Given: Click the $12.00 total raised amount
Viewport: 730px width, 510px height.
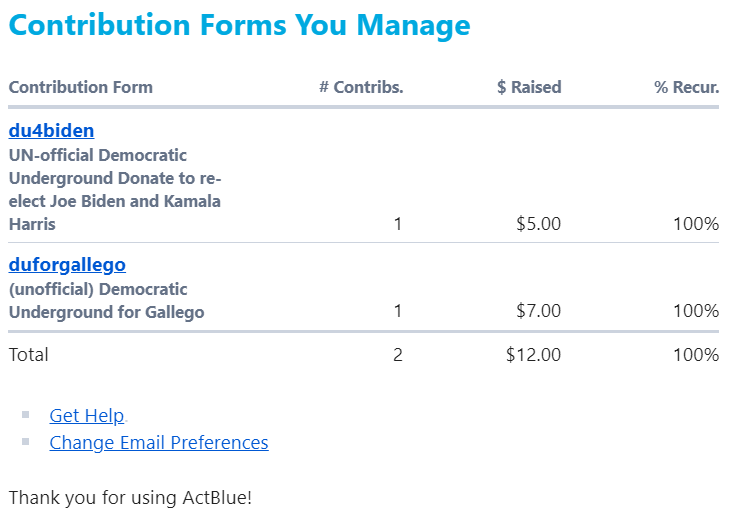Looking at the screenshot, I should coord(533,354).
